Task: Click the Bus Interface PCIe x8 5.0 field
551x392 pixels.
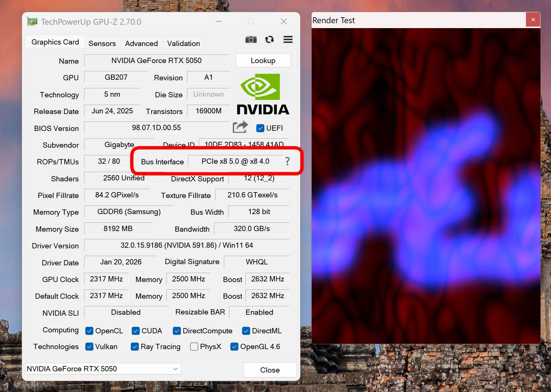Action: point(236,161)
